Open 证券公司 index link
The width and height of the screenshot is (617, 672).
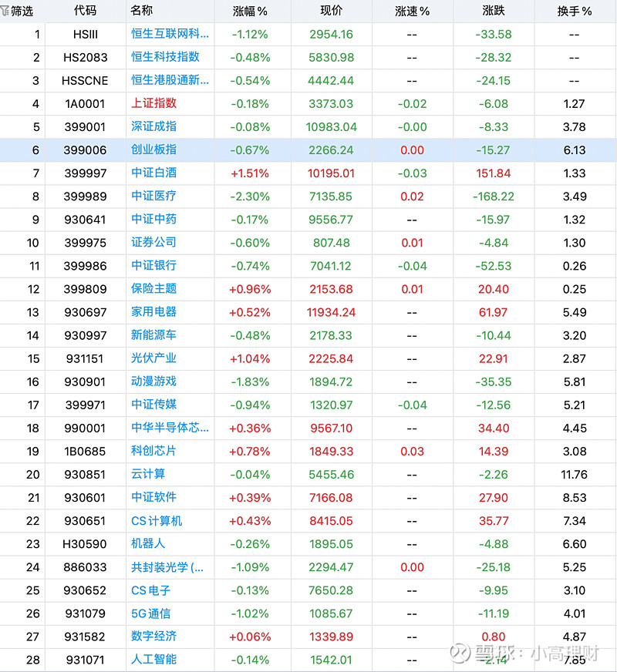[x=153, y=242]
